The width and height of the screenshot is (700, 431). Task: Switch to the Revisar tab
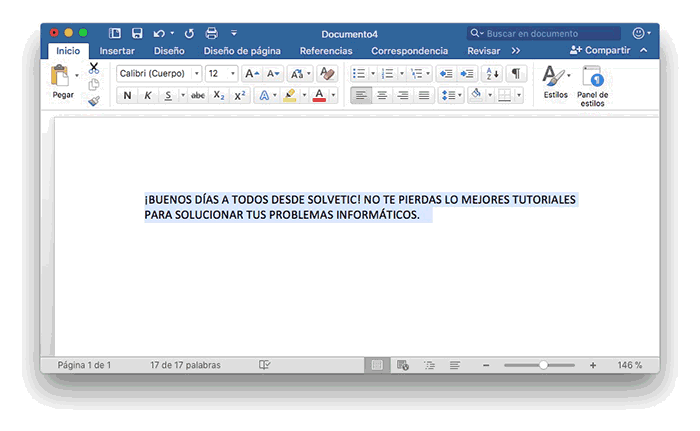pyautogui.click(x=483, y=51)
